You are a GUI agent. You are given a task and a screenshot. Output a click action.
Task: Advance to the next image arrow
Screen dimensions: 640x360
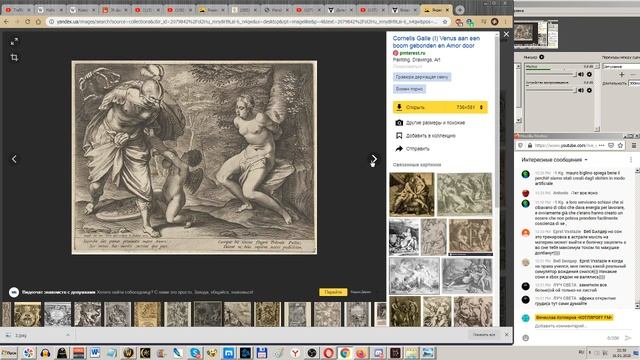pyautogui.click(x=374, y=159)
